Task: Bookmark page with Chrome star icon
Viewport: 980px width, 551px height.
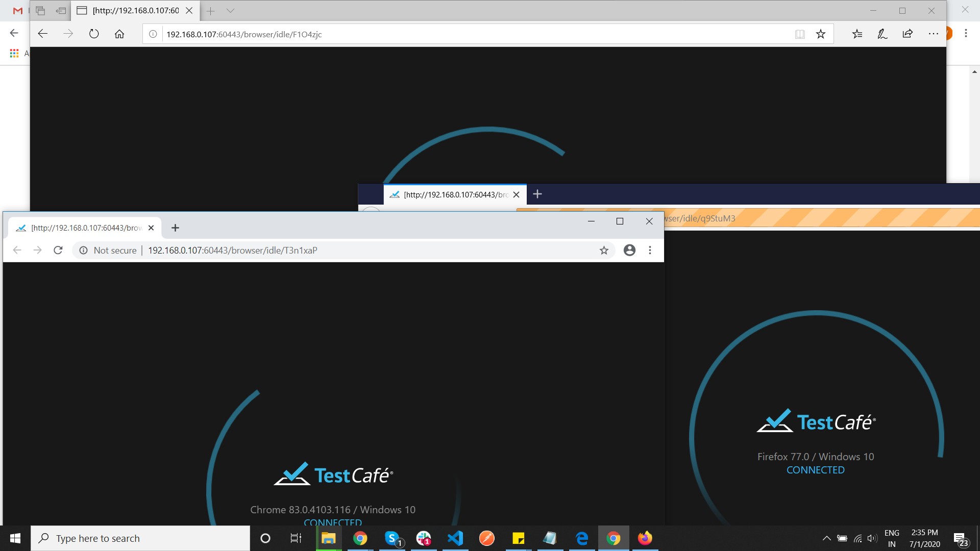Action: [x=604, y=250]
